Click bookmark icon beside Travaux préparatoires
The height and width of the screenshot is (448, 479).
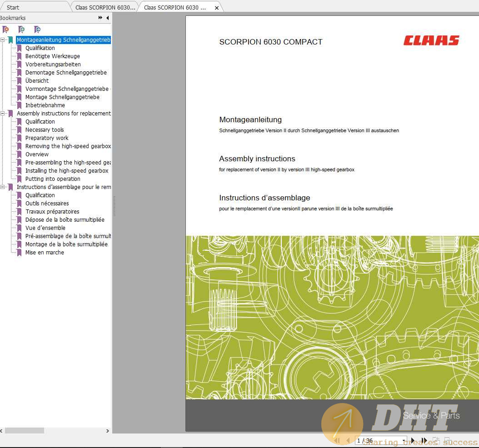click(19, 212)
